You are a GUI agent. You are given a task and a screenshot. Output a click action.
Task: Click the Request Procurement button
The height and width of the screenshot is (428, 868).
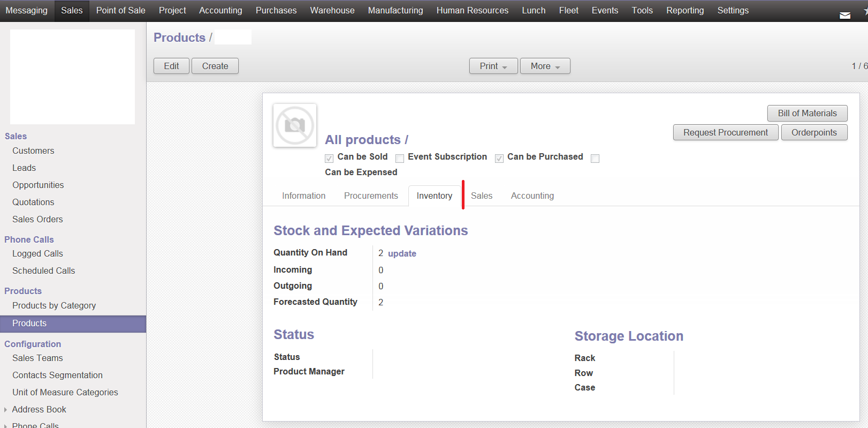click(726, 132)
